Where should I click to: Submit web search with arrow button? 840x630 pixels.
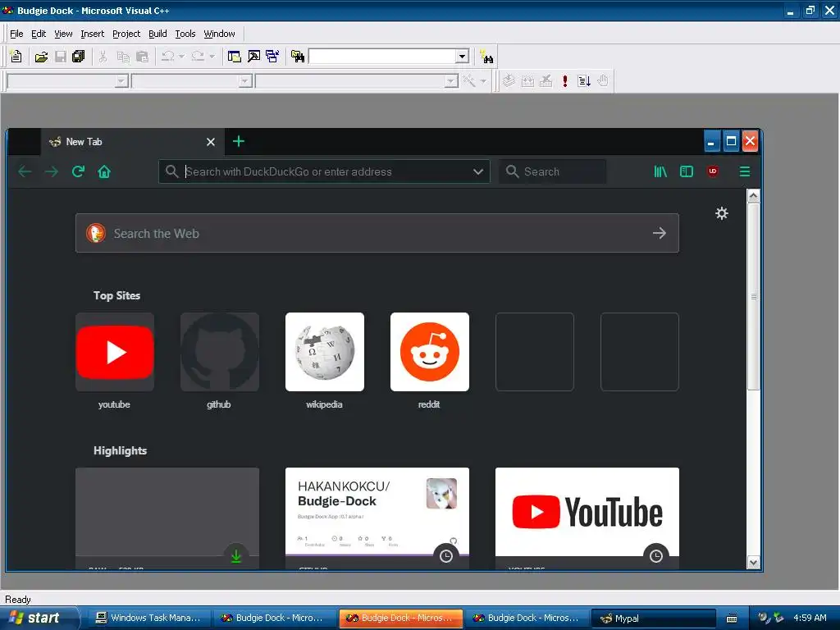[660, 233]
